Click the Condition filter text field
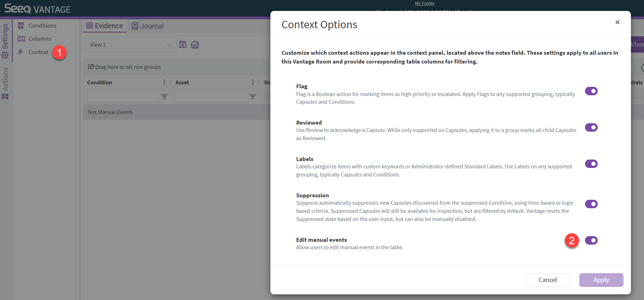Image resolution: width=644 pixels, height=300 pixels. 123,97
